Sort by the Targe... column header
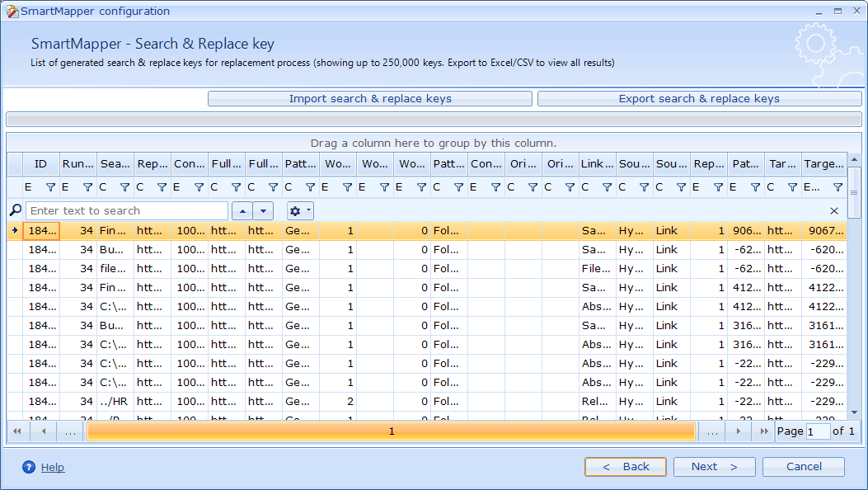This screenshot has height=490, width=868. coord(823,164)
